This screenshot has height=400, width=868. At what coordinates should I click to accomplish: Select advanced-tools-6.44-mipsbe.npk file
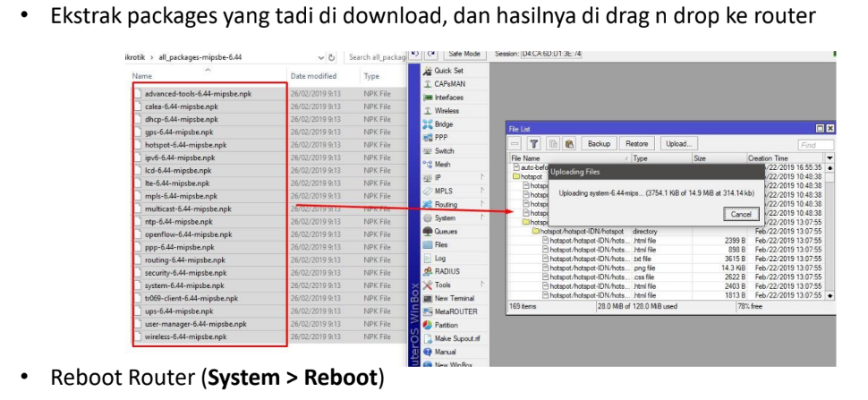click(x=198, y=93)
